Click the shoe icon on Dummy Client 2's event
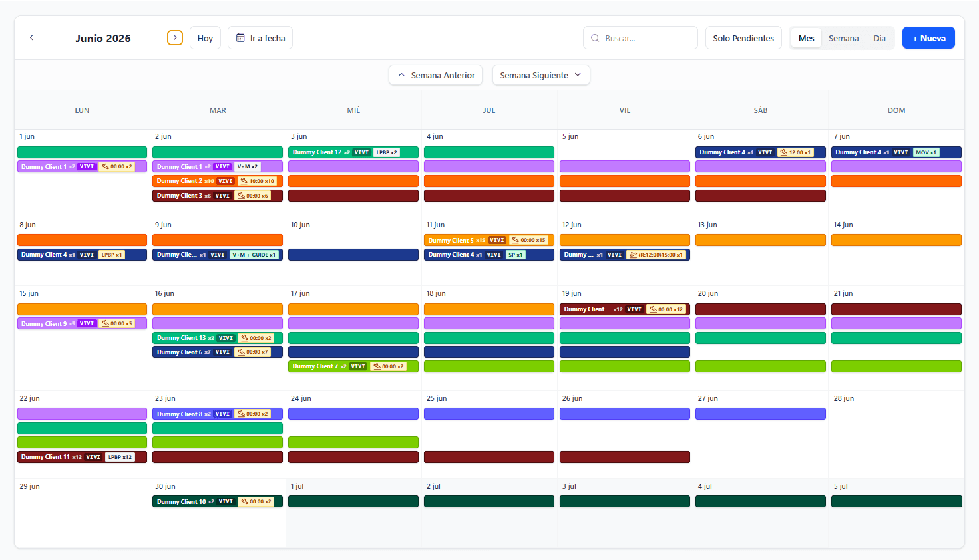The image size is (979, 560). [x=242, y=180]
